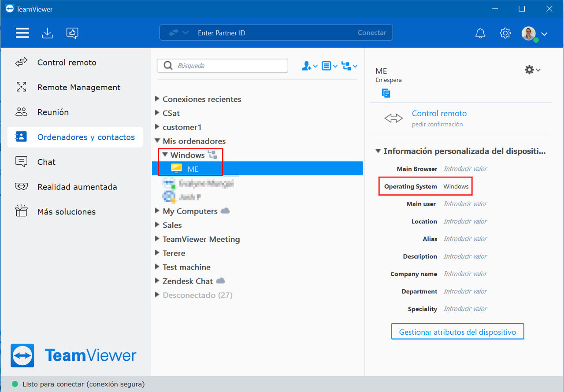Expand Conexiones recientes group
This screenshot has width=564, height=392.
coord(157,99)
